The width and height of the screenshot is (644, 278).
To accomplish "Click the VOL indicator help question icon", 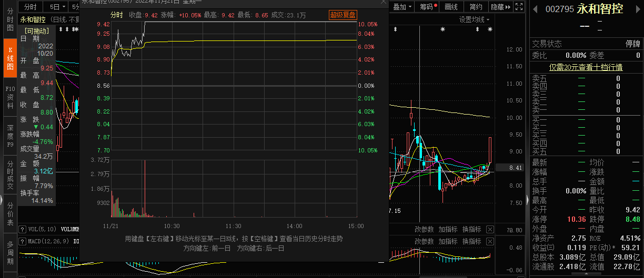I will point(22,229).
